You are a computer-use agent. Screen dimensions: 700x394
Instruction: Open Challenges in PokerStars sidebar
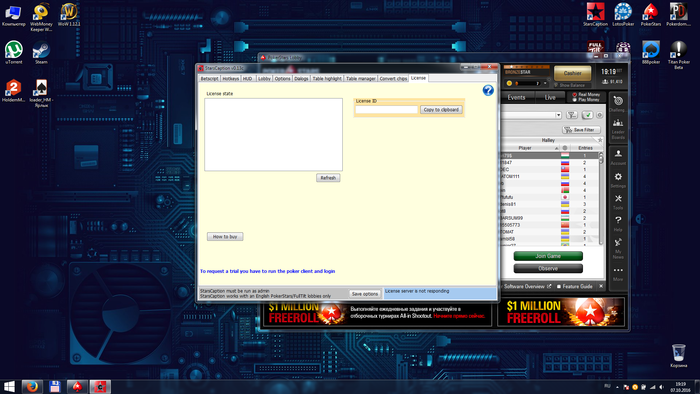coord(618,104)
